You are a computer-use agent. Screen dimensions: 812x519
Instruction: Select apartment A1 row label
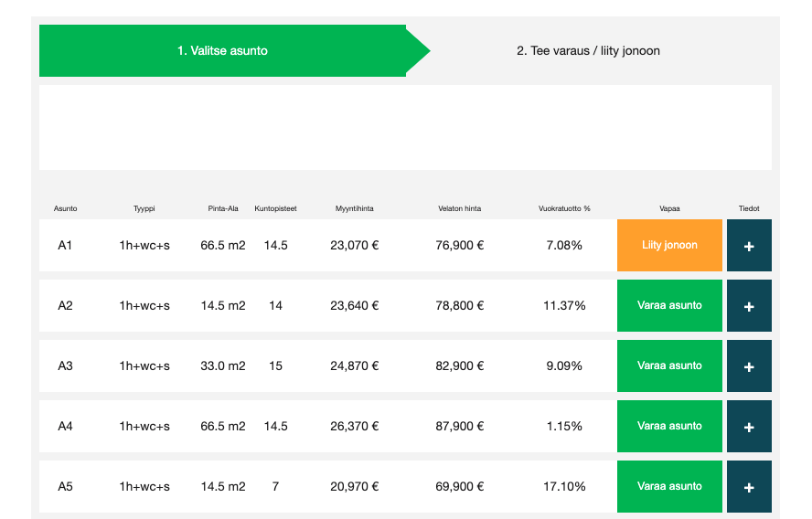point(65,245)
